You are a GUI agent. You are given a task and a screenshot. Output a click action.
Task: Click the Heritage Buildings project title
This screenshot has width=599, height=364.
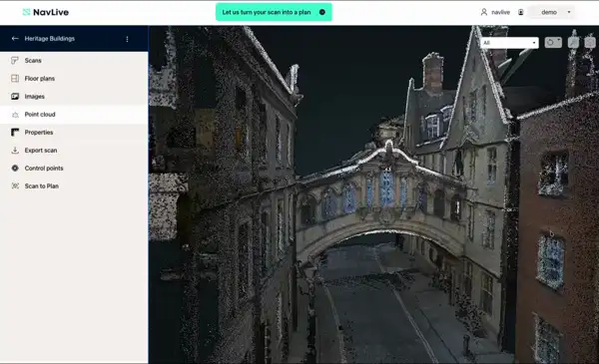tap(50, 39)
